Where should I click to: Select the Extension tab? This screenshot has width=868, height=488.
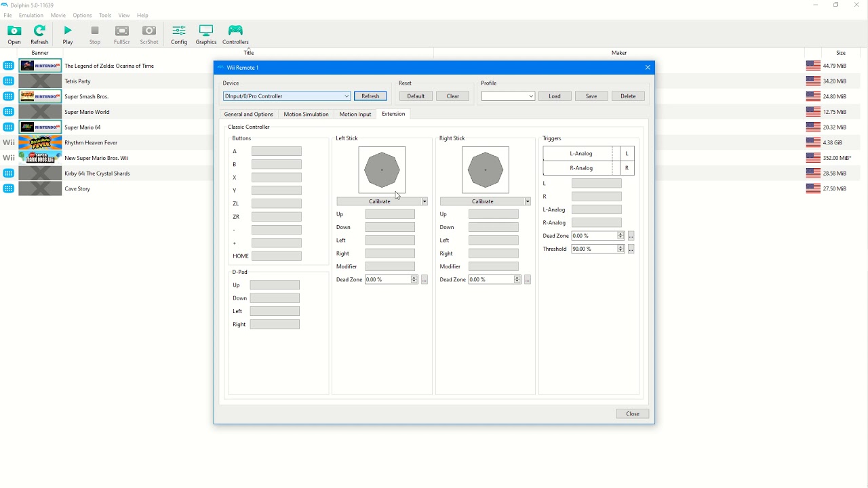coord(393,114)
